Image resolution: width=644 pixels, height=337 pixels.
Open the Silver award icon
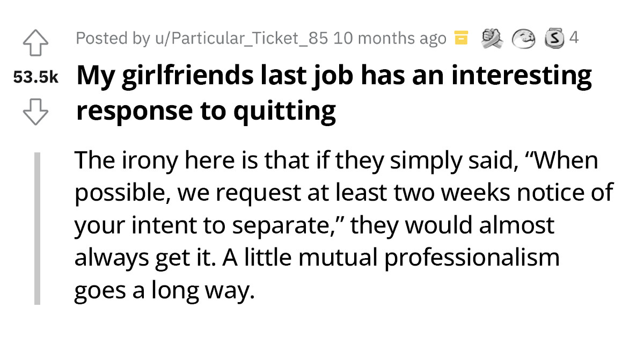(x=553, y=38)
